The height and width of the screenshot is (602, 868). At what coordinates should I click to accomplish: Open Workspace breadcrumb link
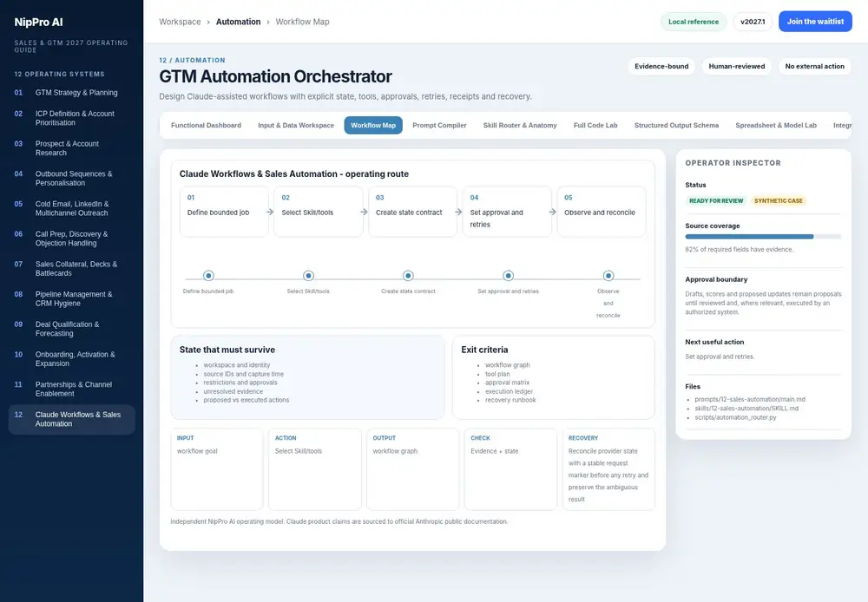(x=180, y=22)
